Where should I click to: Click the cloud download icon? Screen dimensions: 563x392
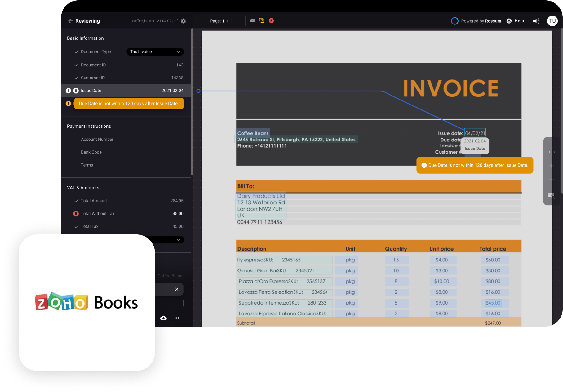[x=163, y=318]
